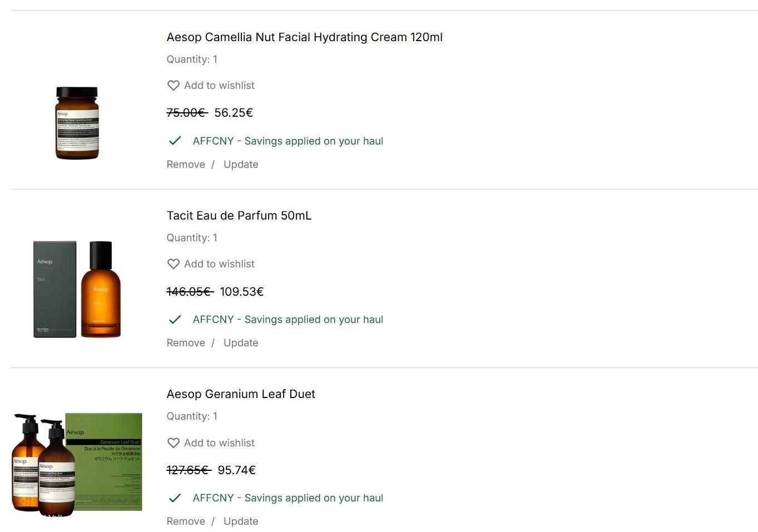The width and height of the screenshot is (758, 532).
Task: Open Aesop Camellia Nut Facial Hydrating Cream title
Action: point(304,37)
